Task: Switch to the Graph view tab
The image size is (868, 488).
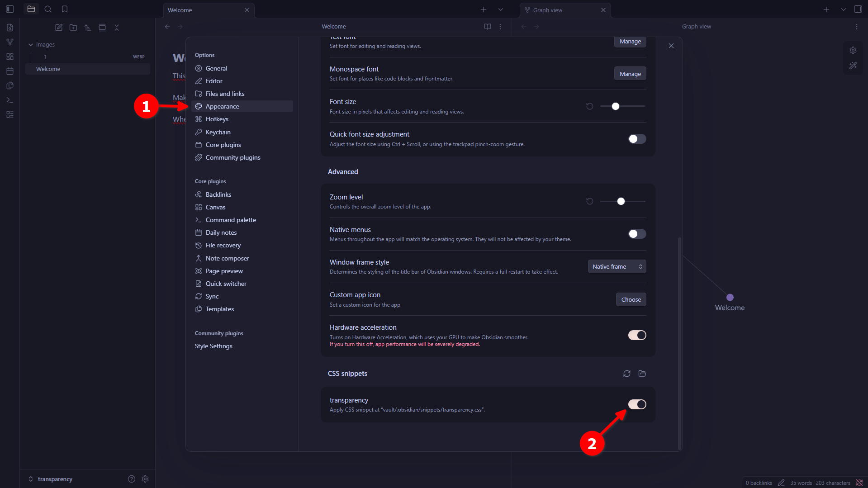Action: (x=547, y=10)
